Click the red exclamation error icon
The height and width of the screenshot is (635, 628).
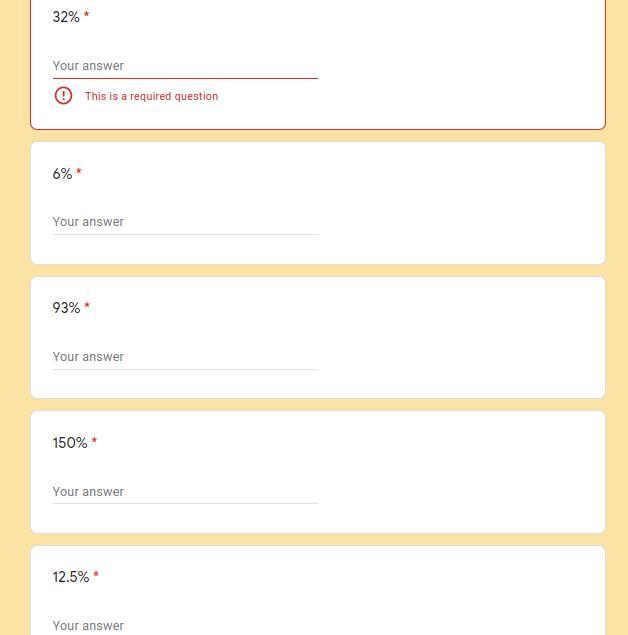coord(63,96)
